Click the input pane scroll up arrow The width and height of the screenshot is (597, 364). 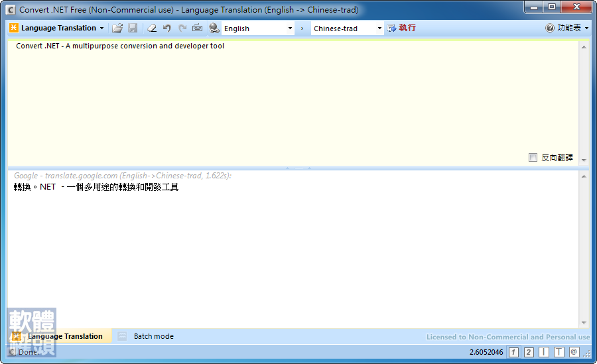point(584,47)
